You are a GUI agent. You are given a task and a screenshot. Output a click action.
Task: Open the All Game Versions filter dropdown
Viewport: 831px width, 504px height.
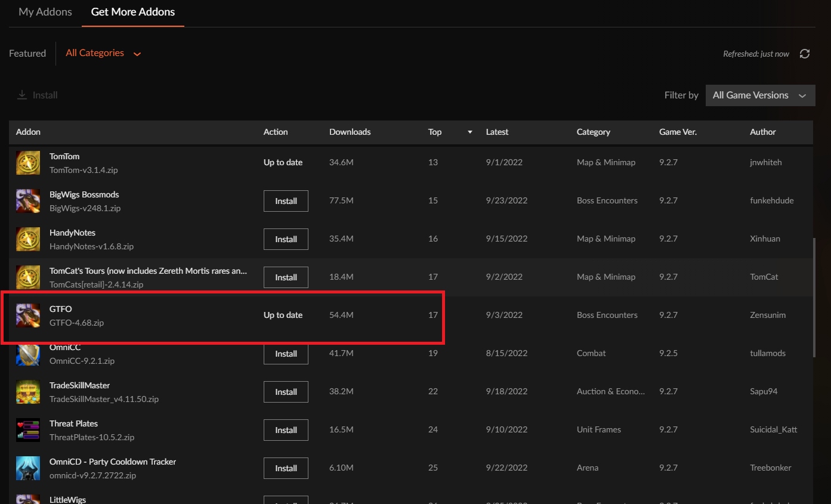760,95
